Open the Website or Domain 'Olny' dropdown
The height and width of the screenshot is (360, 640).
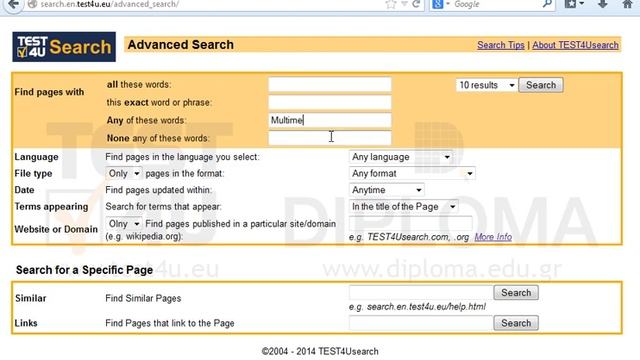(x=124, y=224)
